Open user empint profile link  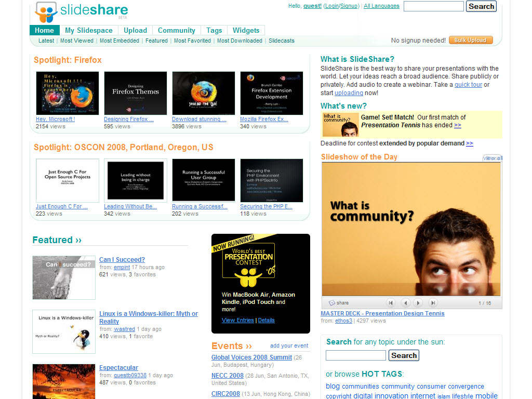point(122,268)
